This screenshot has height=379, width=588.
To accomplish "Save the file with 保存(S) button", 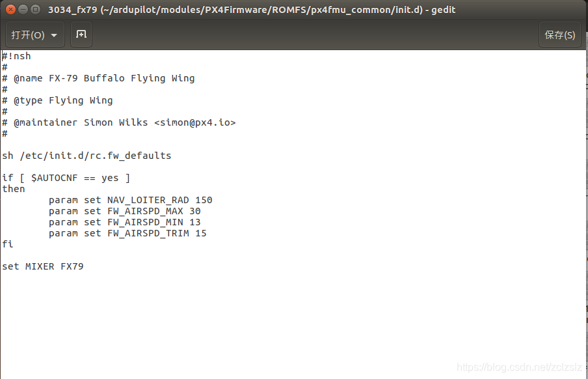I will 559,35.
